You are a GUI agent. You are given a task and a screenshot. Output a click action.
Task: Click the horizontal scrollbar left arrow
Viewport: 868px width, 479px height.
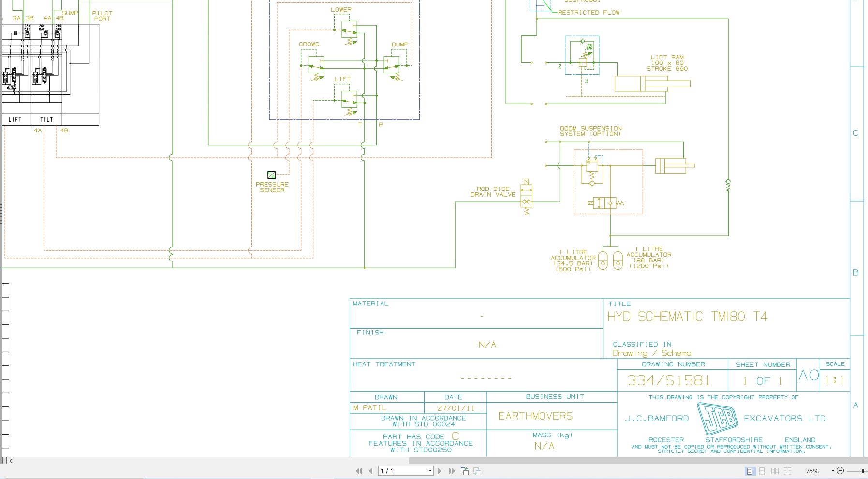(x=11, y=461)
